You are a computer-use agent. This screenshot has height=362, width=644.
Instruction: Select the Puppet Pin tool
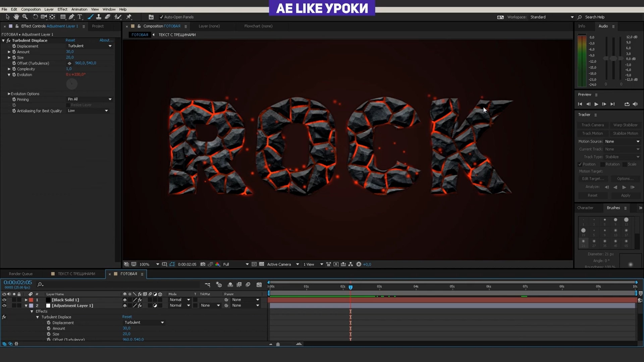[129, 17]
